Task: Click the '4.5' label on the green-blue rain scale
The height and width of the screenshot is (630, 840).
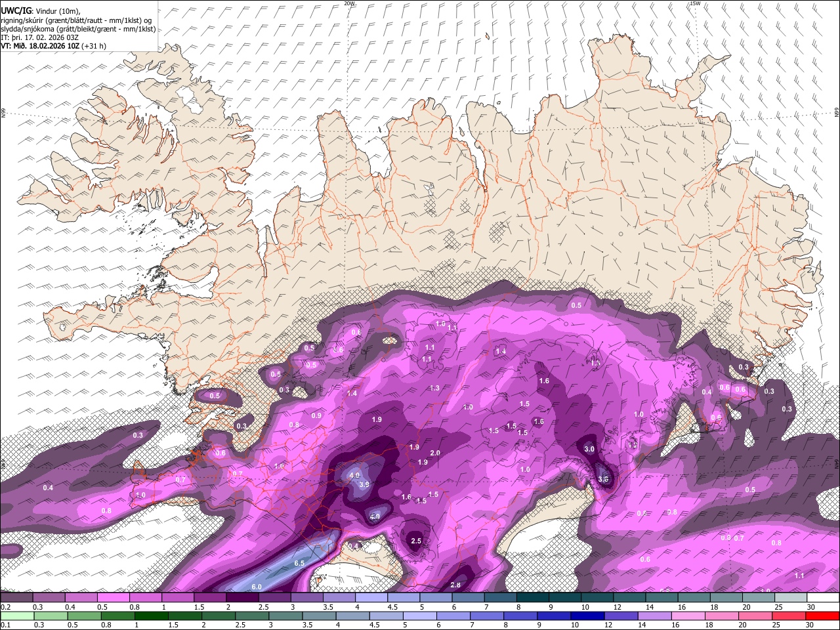Action: [x=375, y=625]
